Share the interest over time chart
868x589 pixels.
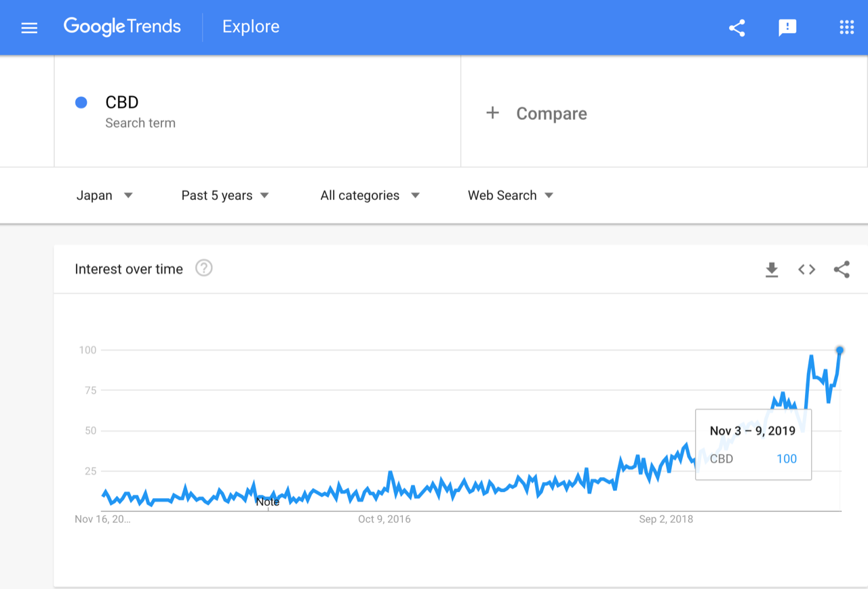[842, 270]
